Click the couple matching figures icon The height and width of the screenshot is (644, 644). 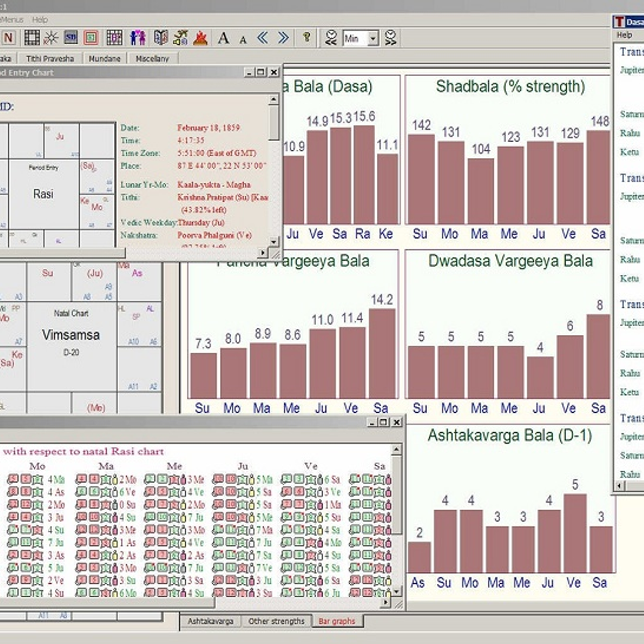138,38
